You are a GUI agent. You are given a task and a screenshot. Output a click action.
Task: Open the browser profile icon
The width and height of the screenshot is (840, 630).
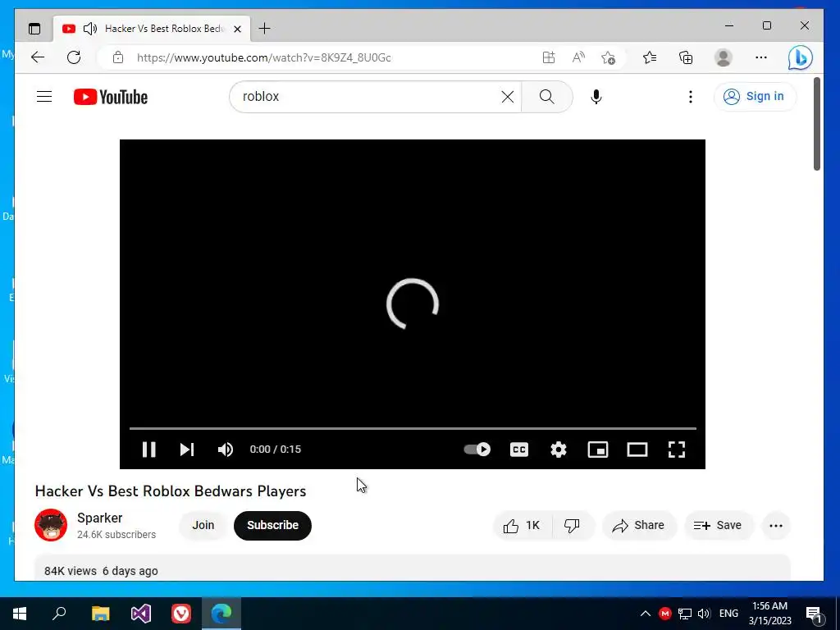click(724, 57)
